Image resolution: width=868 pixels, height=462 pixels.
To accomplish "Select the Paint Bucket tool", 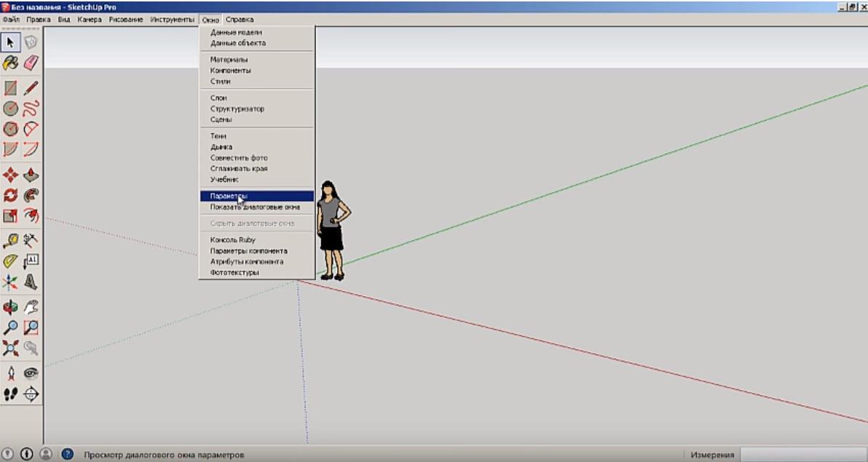I will click(x=11, y=63).
